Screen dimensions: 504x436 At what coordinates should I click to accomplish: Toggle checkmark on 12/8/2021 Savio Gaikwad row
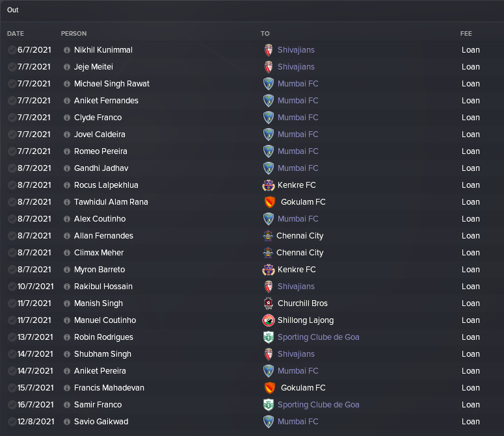pos(12,422)
